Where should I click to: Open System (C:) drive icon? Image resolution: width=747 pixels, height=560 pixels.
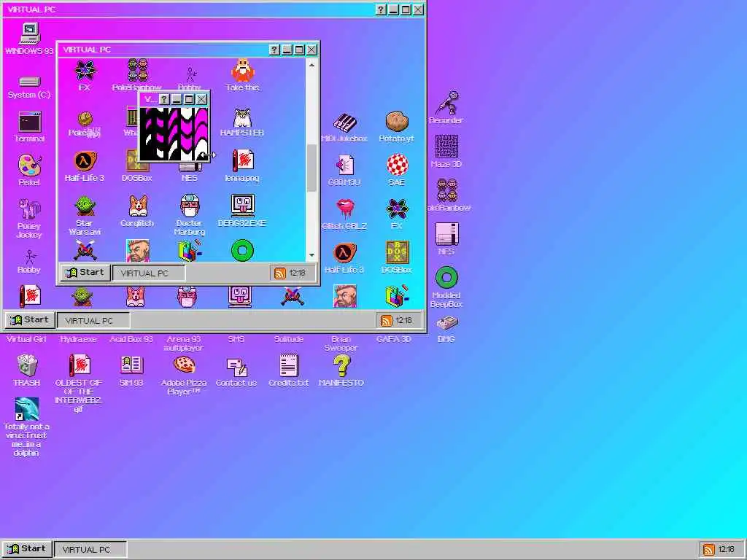[29, 82]
